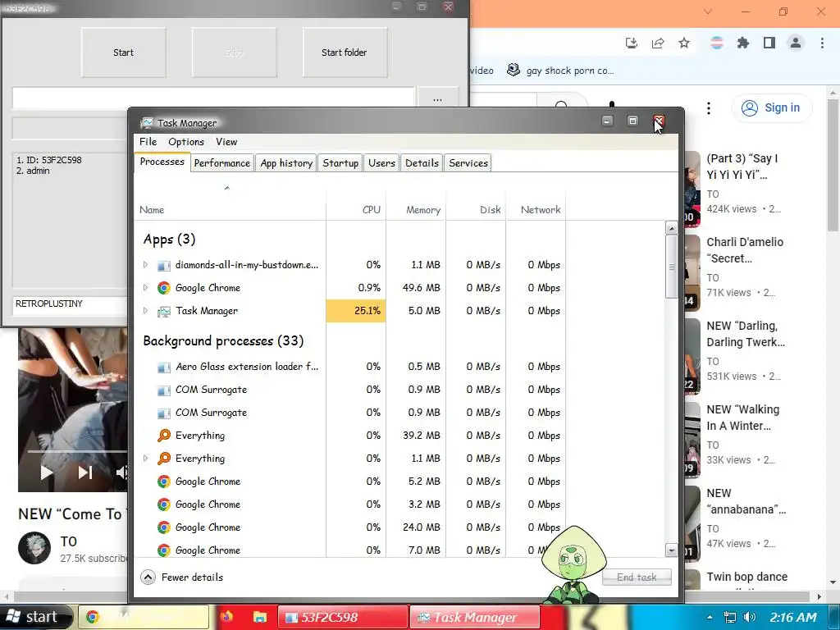Open Task Manager View menu
Viewport: 840px width, 630px height.
click(x=226, y=141)
